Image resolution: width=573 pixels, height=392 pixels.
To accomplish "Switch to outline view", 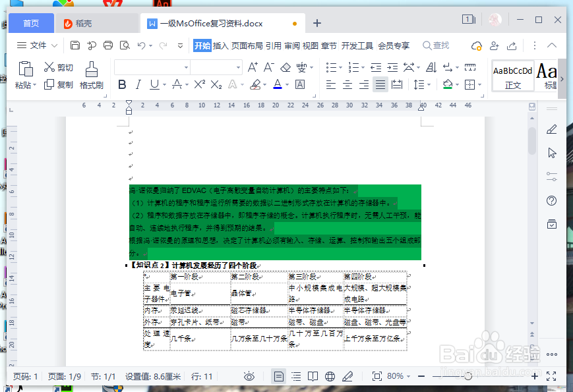I will 296,376.
